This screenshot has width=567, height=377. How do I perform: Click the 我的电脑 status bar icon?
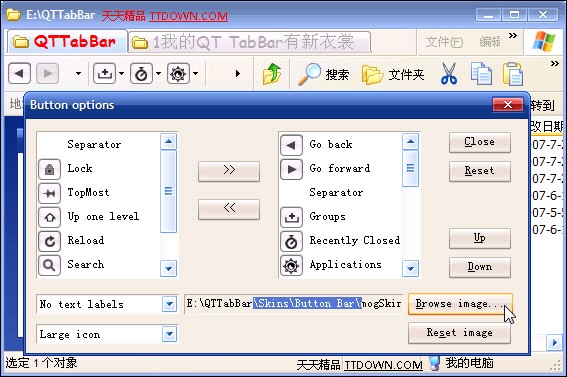[435, 363]
